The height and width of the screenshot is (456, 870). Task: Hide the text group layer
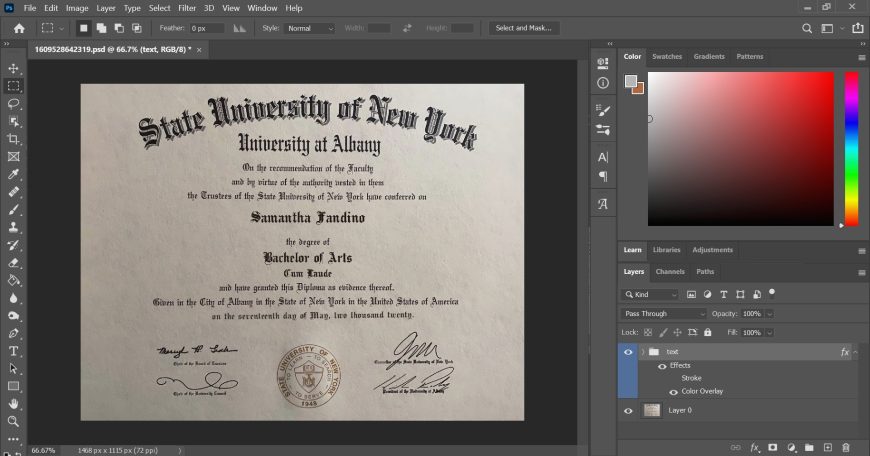click(x=628, y=352)
